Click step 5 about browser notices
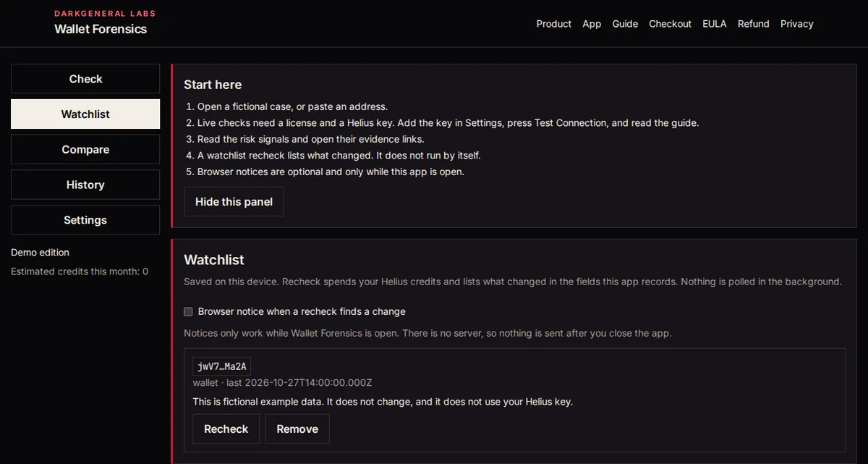This screenshot has height=464, width=868. click(x=331, y=172)
